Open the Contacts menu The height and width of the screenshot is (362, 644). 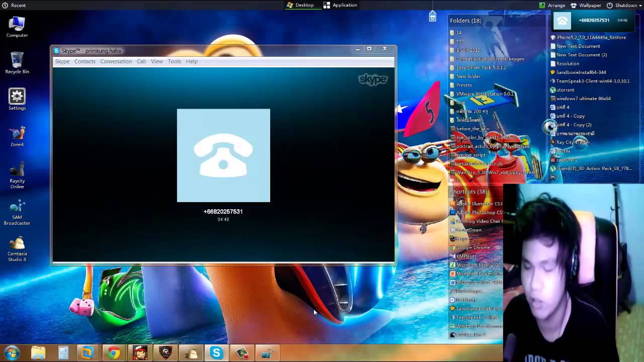tap(85, 61)
